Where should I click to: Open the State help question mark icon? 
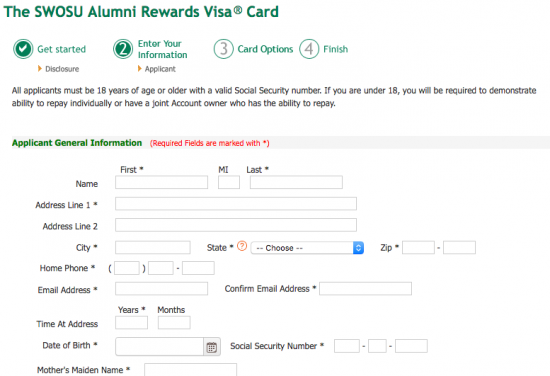242,246
